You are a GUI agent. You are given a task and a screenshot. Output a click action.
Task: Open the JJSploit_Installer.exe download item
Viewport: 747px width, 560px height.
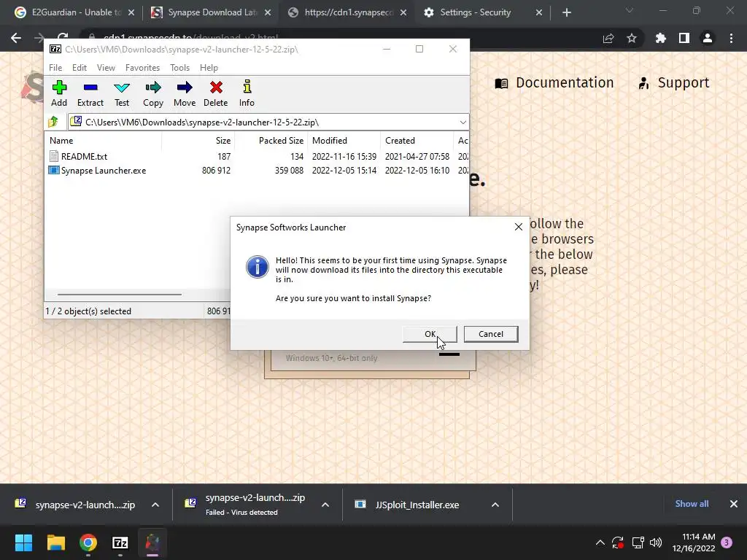point(417,505)
